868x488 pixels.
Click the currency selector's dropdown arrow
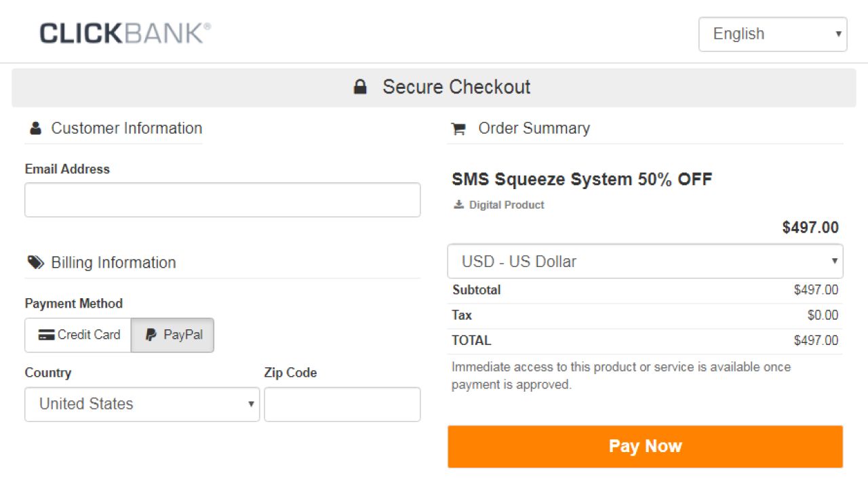834,261
